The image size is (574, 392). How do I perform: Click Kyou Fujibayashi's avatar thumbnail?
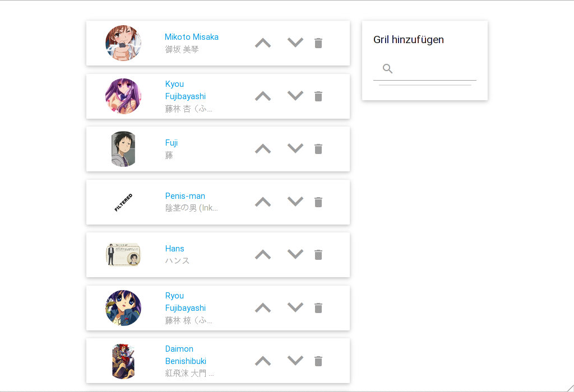tap(123, 96)
